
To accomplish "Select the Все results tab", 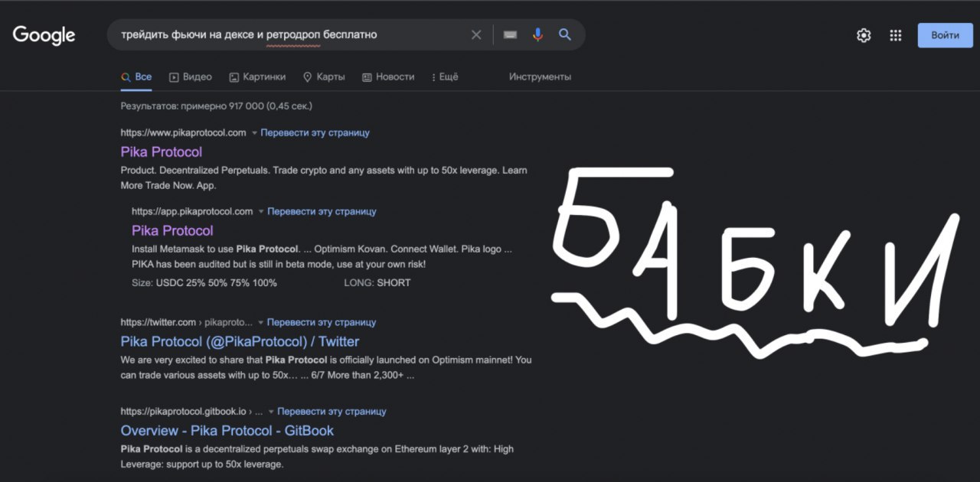I will (x=136, y=77).
